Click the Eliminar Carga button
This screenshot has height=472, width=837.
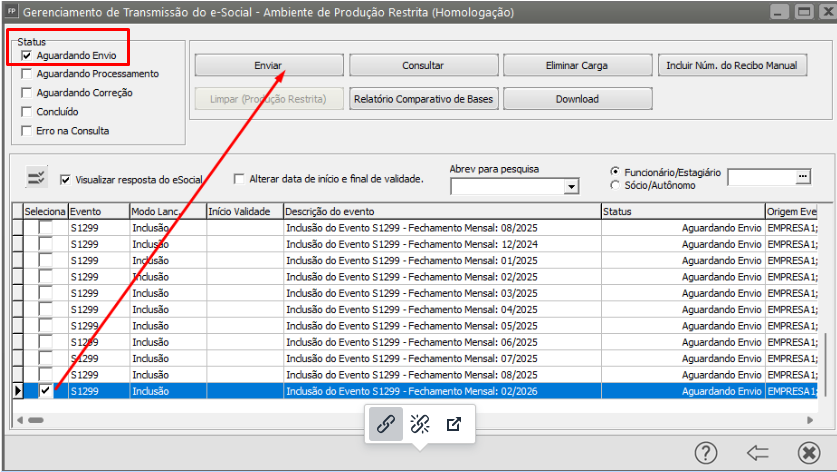coord(577,66)
